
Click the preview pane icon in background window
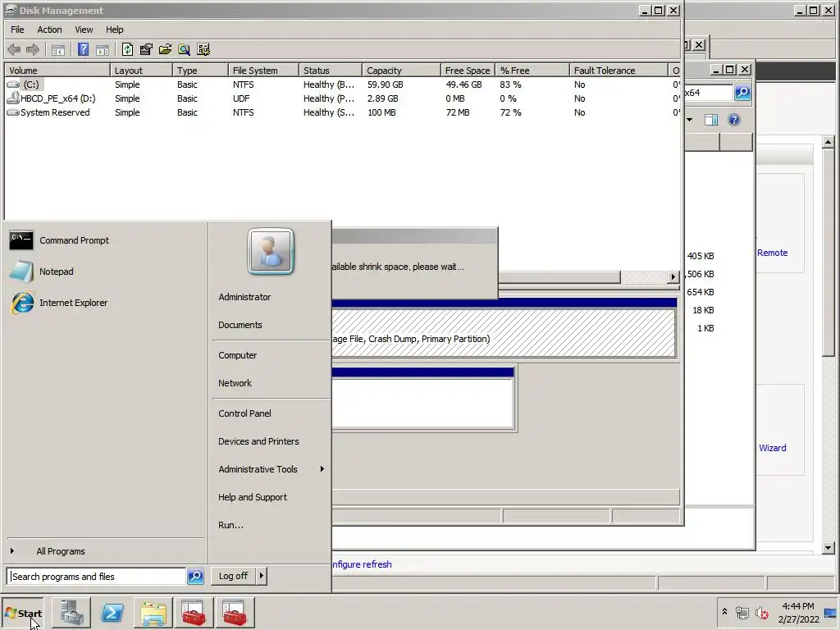click(711, 120)
